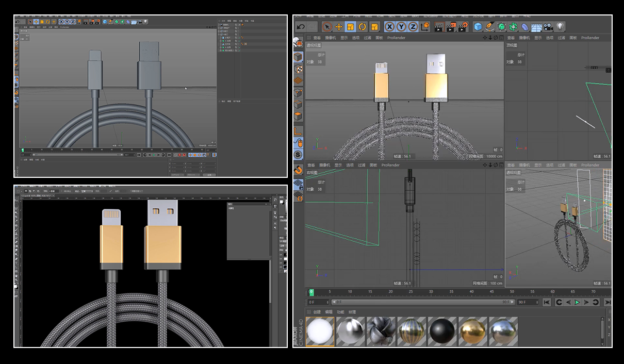Image resolution: width=624 pixels, height=364 pixels.
Task: Select the Rotate tool in large Cinema 4D window
Action: 362,26
